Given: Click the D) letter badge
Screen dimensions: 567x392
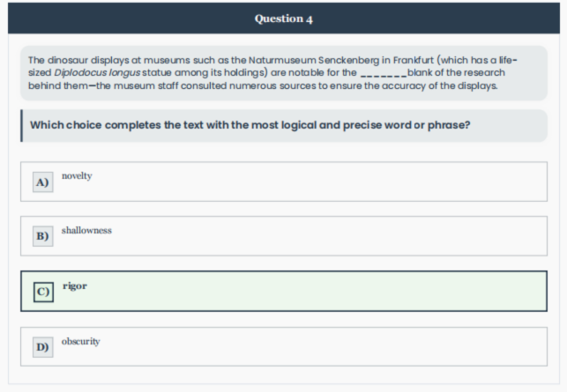Looking at the screenshot, I should (42, 347).
